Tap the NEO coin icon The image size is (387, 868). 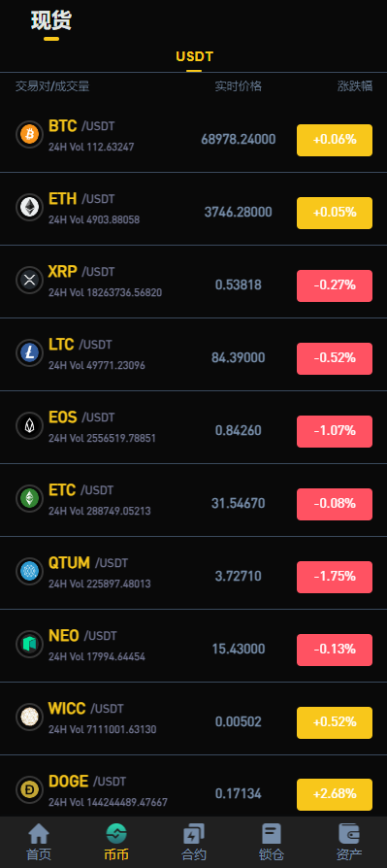click(x=29, y=644)
